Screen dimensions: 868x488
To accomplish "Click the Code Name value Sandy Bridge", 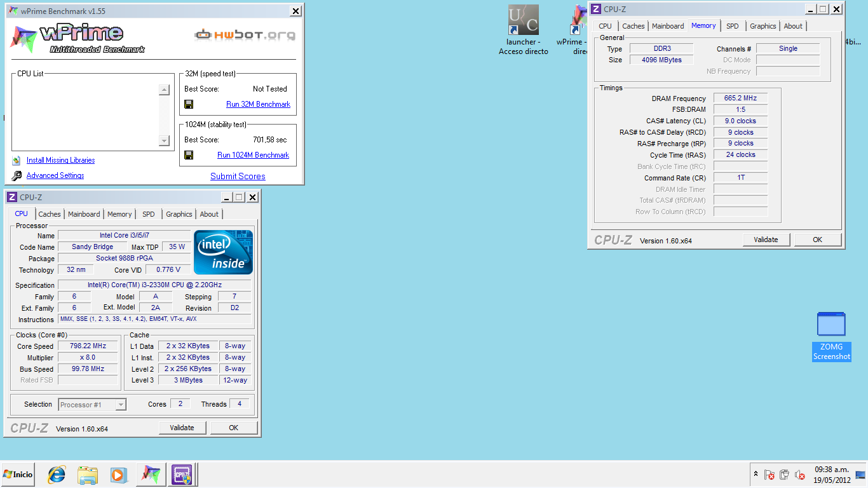I will (x=93, y=247).
